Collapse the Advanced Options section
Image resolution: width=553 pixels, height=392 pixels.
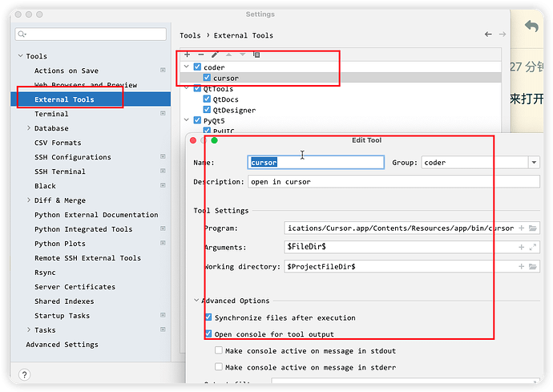pos(196,301)
